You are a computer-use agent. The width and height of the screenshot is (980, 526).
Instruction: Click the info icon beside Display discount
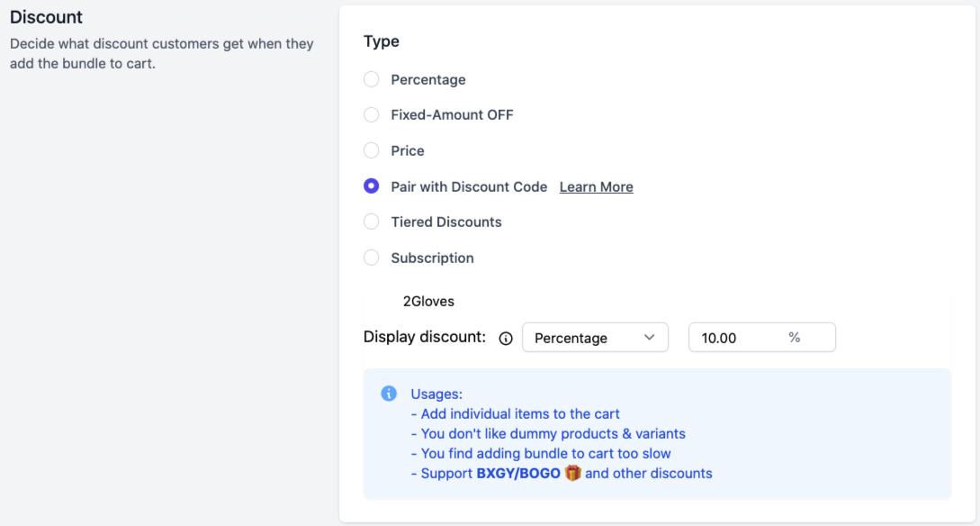[506, 339]
